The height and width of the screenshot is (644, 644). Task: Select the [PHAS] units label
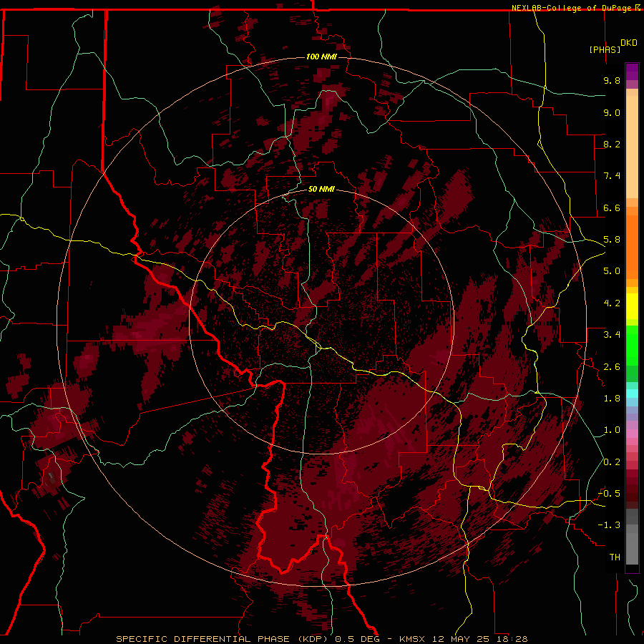pos(605,49)
